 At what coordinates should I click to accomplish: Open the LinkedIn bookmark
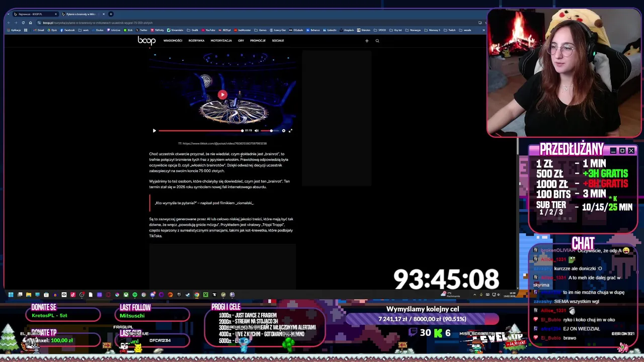330,30
